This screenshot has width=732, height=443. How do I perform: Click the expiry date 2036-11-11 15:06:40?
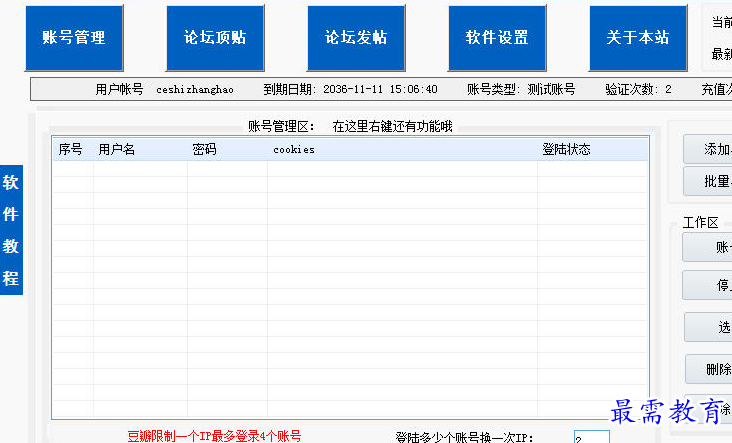[x=380, y=89]
